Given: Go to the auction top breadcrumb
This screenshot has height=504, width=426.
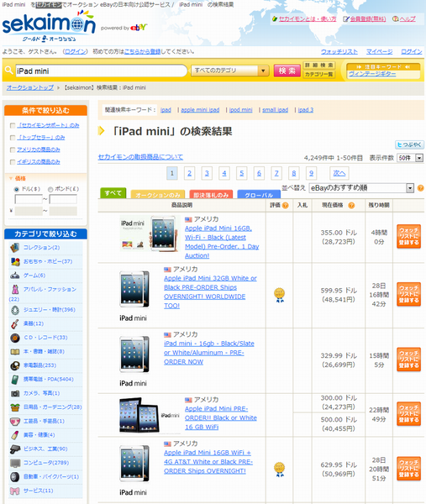Looking at the screenshot, I should point(30,87).
